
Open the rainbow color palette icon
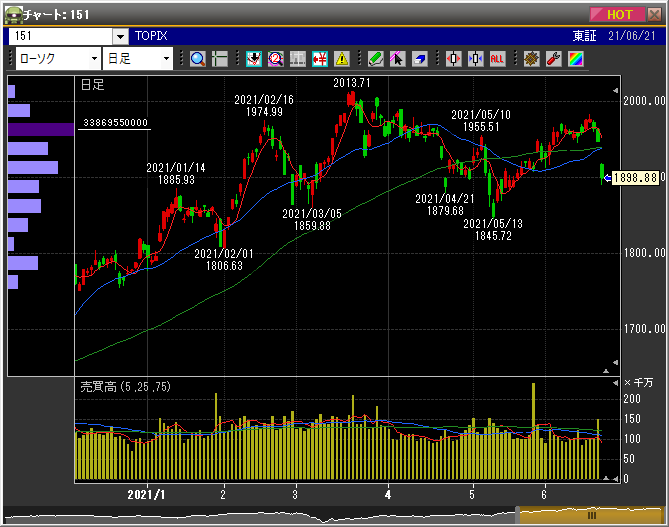(x=575, y=58)
